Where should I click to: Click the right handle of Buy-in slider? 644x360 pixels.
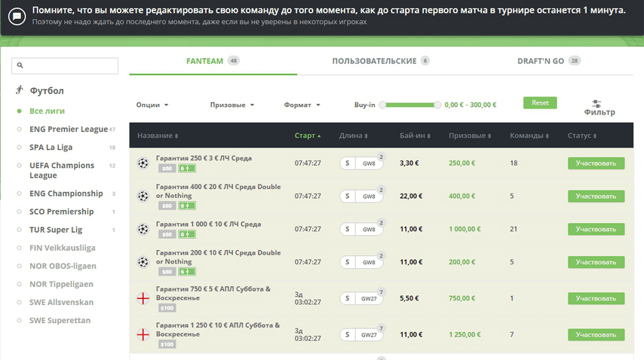437,105
